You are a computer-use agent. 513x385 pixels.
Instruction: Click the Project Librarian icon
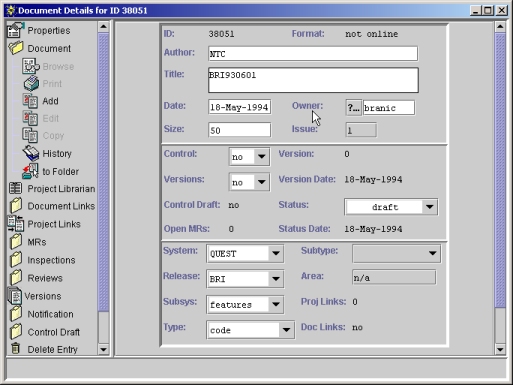click(15, 188)
